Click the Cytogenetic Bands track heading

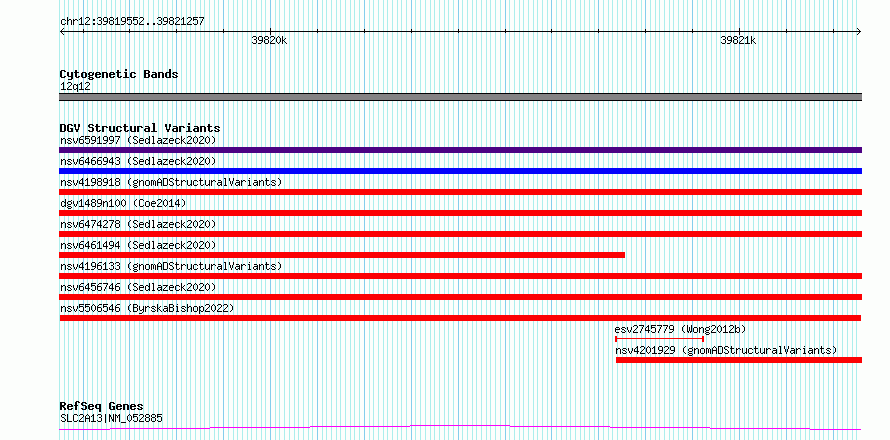pyautogui.click(x=119, y=74)
